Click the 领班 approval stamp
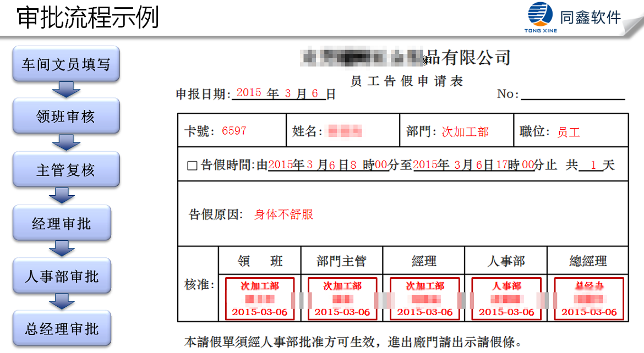Viewport: 644px width, 353px height. click(260, 299)
